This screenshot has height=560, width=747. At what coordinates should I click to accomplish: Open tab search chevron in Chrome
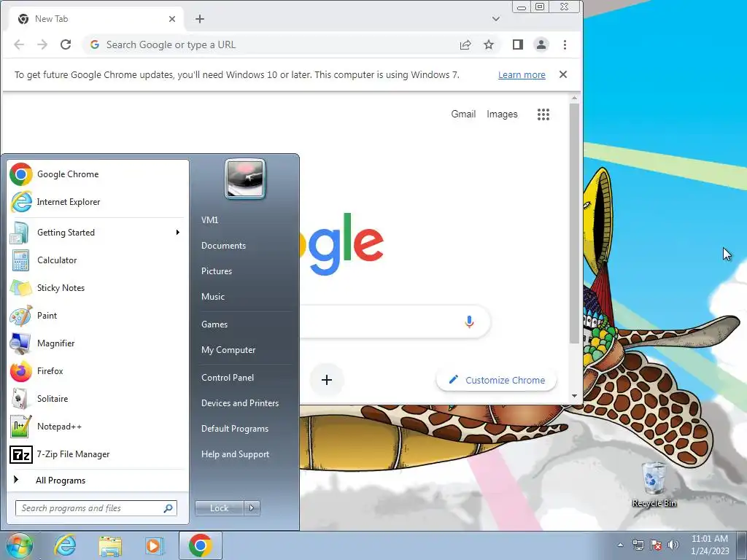[496, 19]
